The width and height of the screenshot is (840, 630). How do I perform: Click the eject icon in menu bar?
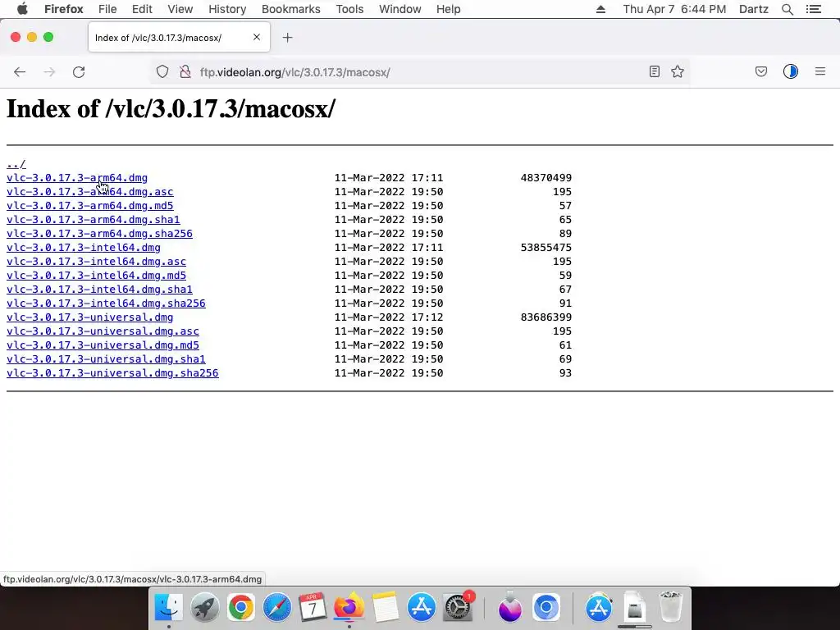[x=601, y=9]
